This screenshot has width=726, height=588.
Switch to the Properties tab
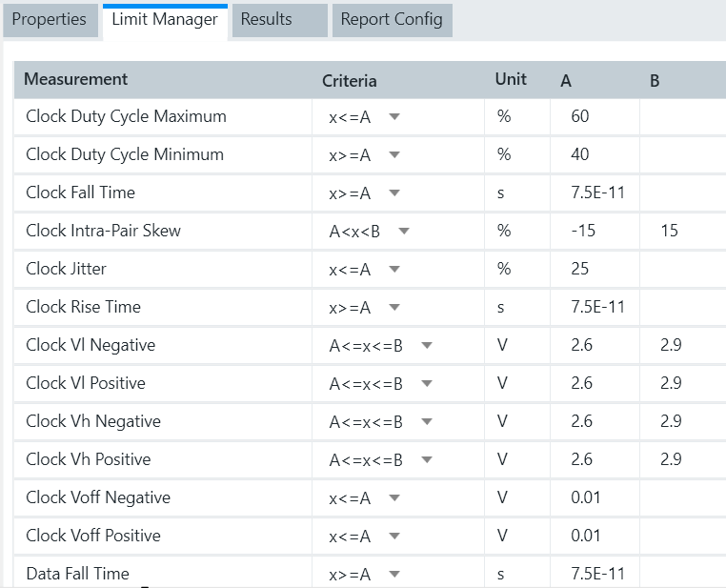coord(49,20)
